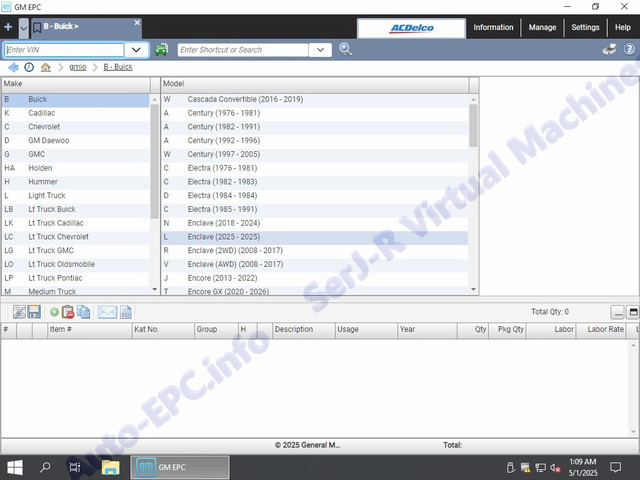Sort by Year column header
The height and width of the screenshot is (480, 640).
[x=427, y=330]
